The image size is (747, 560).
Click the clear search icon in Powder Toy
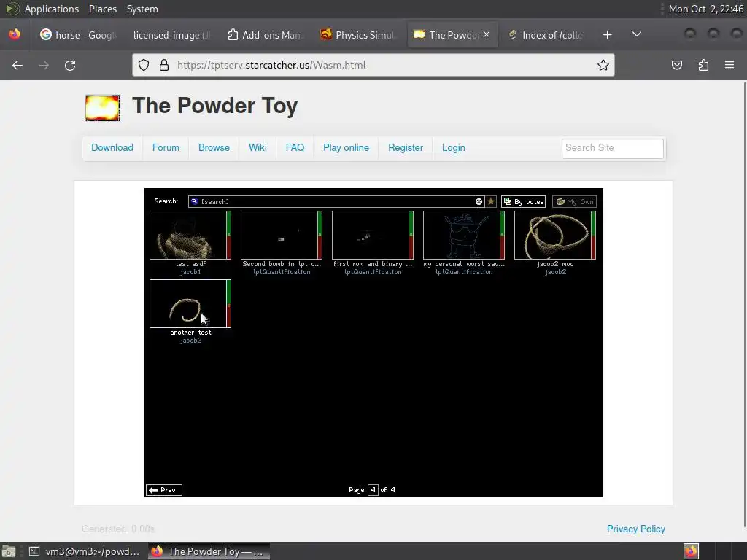tap(479, 201)
